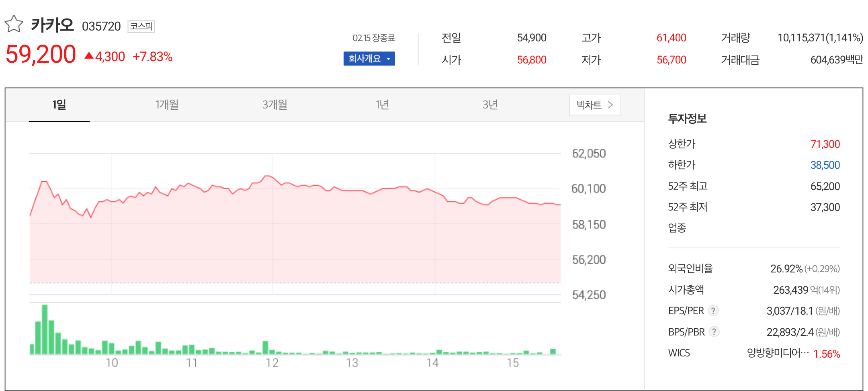Click the stock name 카카오
868x391 pixels.
[52, 25]
